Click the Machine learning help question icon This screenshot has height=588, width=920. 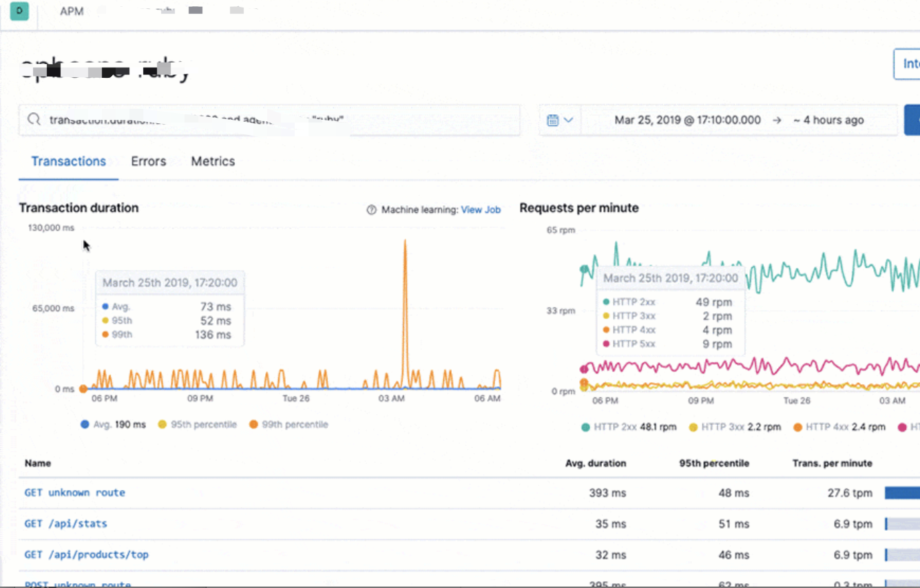tap(372, 210)
